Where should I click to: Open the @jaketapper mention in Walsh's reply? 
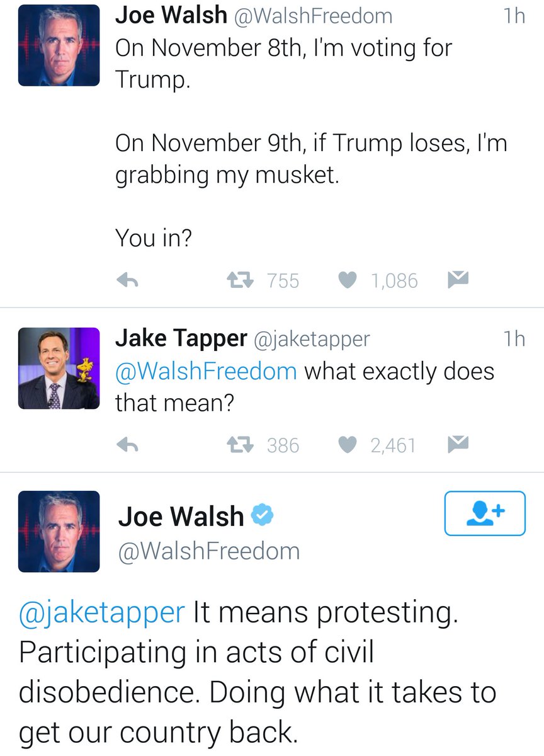[x=101, y=613]
